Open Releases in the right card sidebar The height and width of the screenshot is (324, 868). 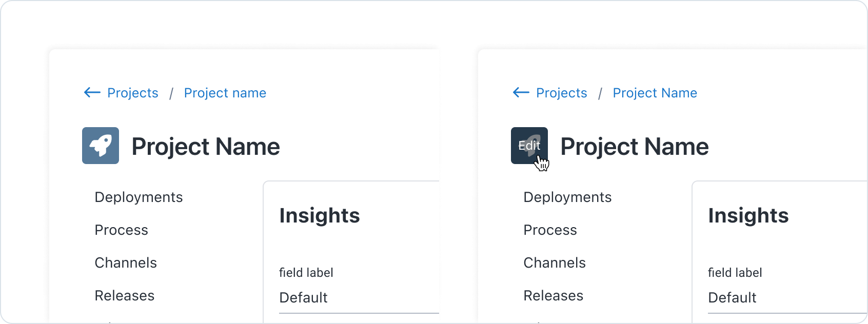pyautogui.click(x=553, y=296)
